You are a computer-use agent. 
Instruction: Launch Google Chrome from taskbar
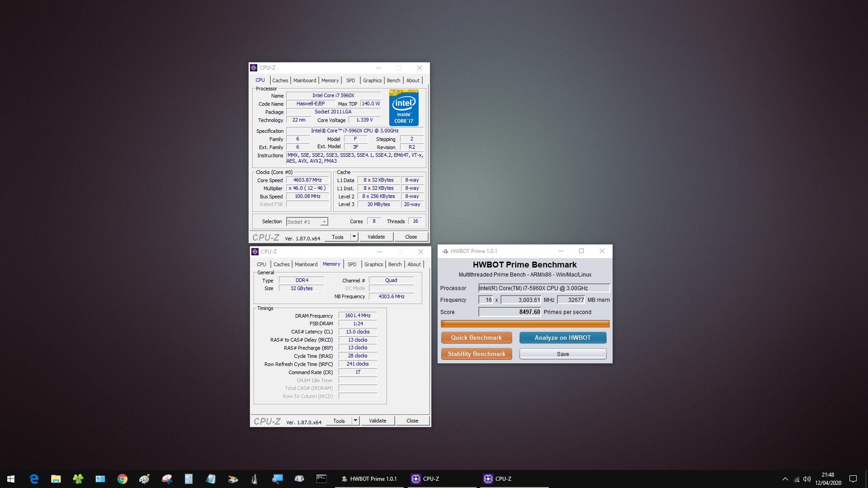(122, 479)
